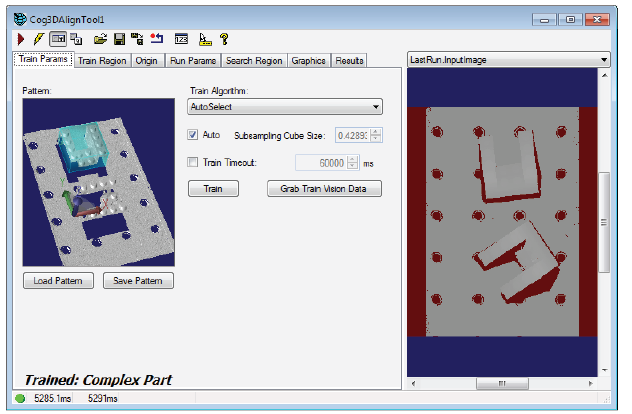
Task: Open the LastRun.InputImage dropdown
Action: [x=509, y=60]
